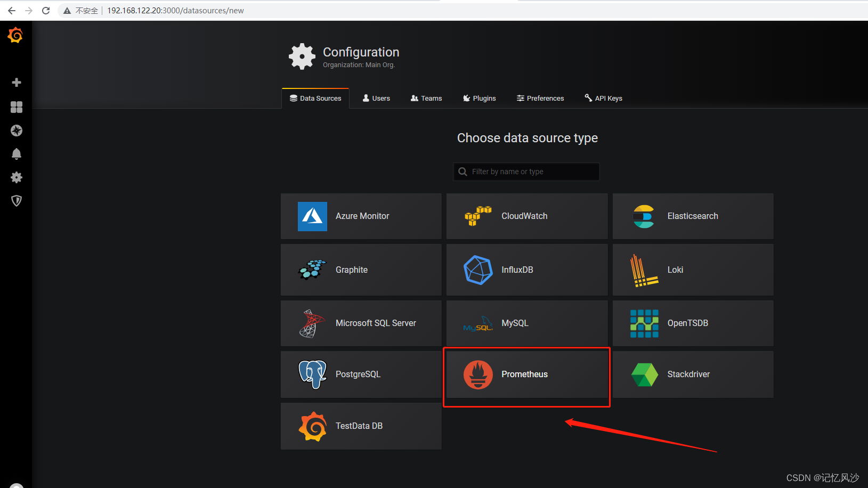
Task: Switch to the Plugins tab
Action: (x=479, y=99)
